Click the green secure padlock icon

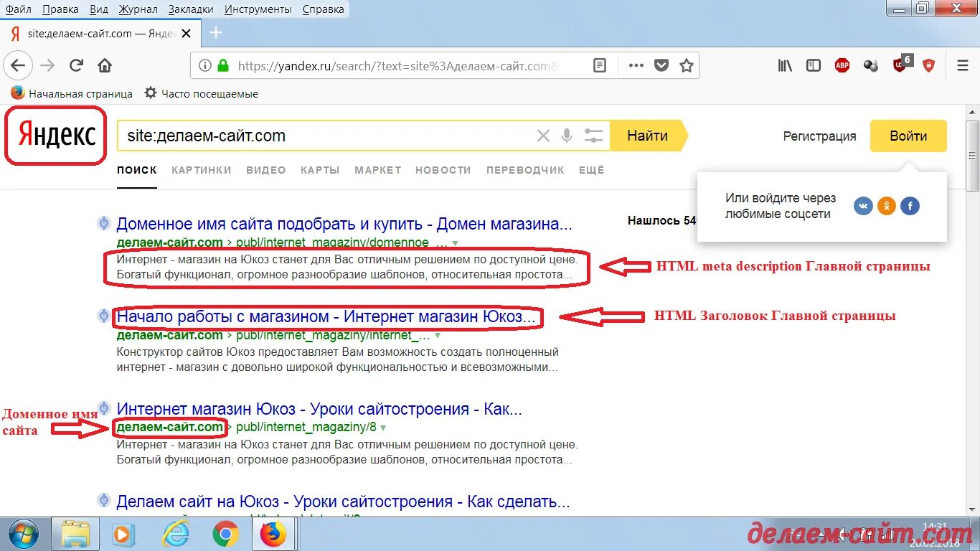point(223,66)
